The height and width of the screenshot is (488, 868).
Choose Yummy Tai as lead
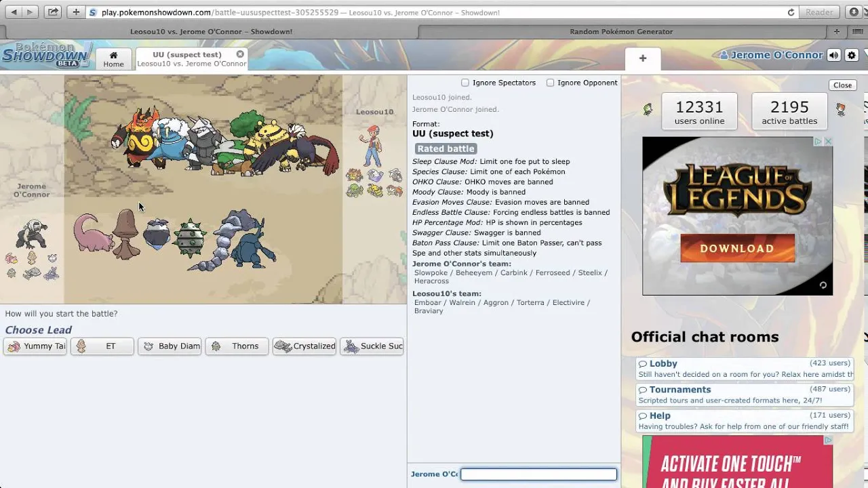pos(35,346)
